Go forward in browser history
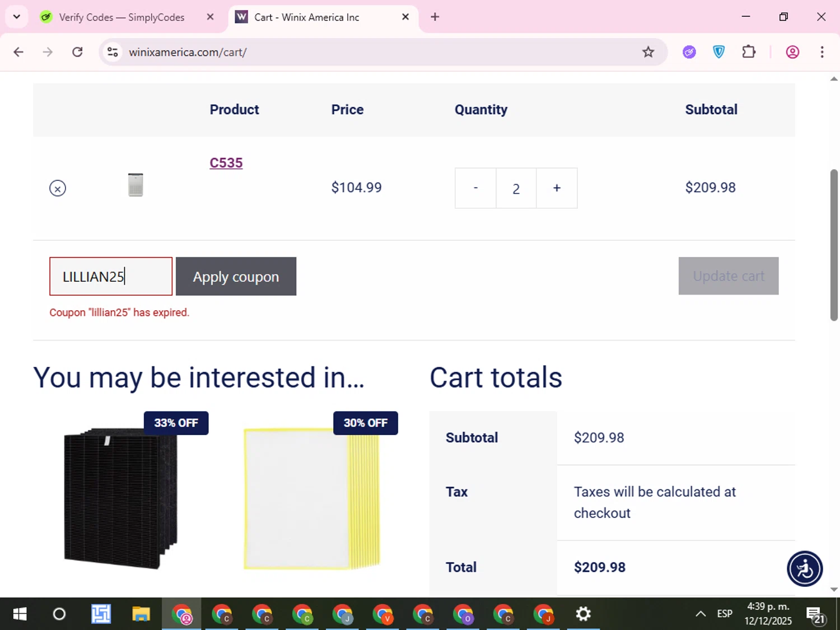Image resolution: width=840 pixels, height=630 pixels. 48,52
